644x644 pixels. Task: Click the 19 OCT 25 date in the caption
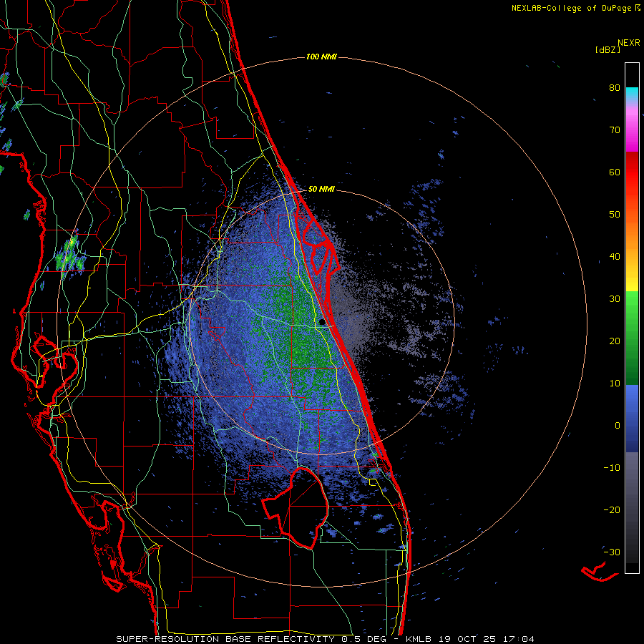click(467, 639)
